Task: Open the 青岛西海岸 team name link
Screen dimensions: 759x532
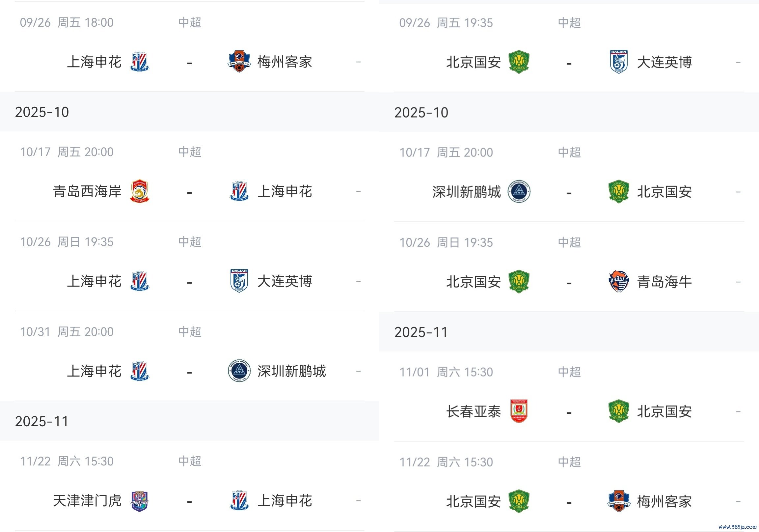Action: [87, 191]
